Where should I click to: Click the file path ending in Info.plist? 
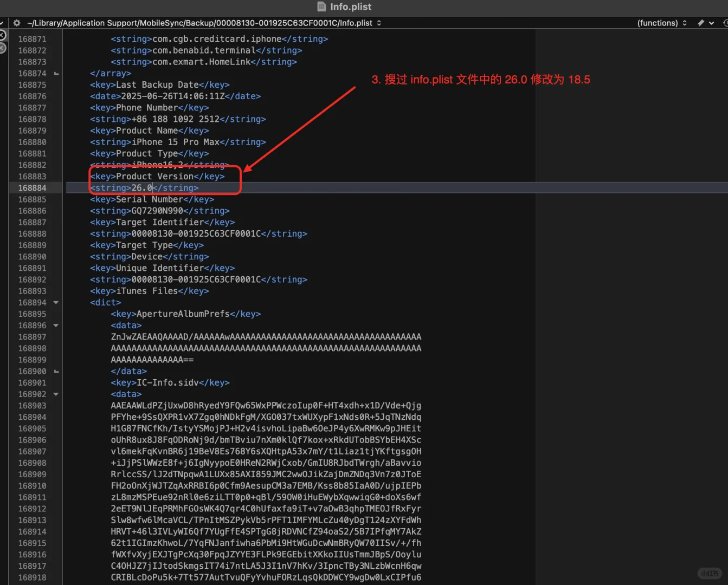[x=199, y=23]
